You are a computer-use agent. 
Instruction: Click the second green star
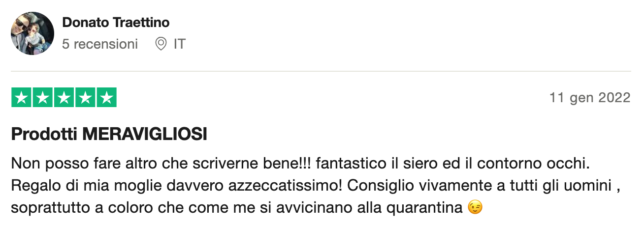tap(42, 97)
